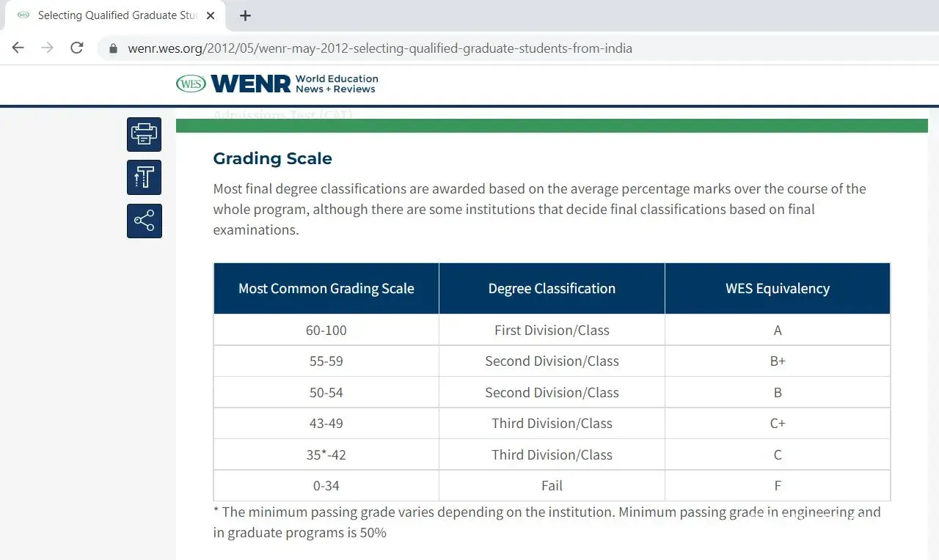Click the WES logo badge
This screenshot has width=939, height=560.
(191, 84)
